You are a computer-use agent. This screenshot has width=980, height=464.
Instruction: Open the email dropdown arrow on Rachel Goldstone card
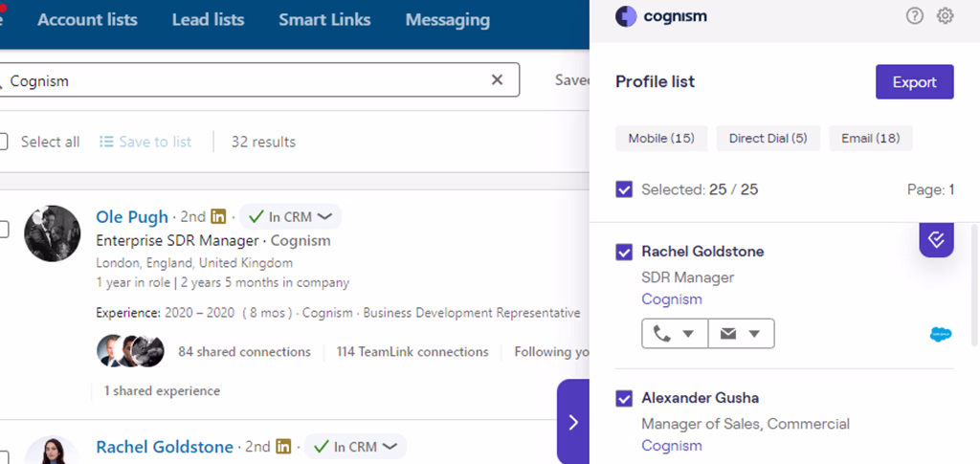pos(754,334)
